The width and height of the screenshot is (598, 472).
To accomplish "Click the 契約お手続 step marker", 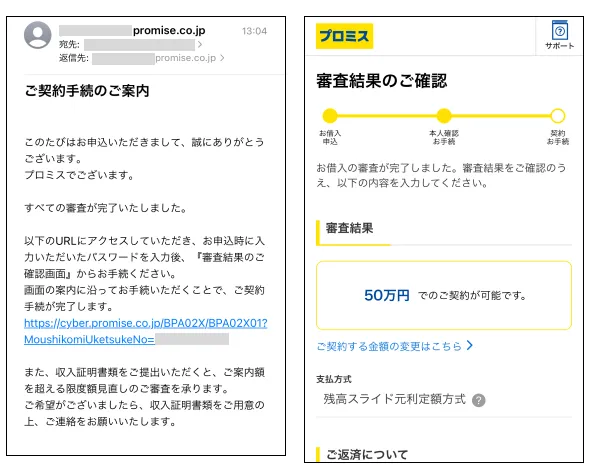I will [558, 116].
